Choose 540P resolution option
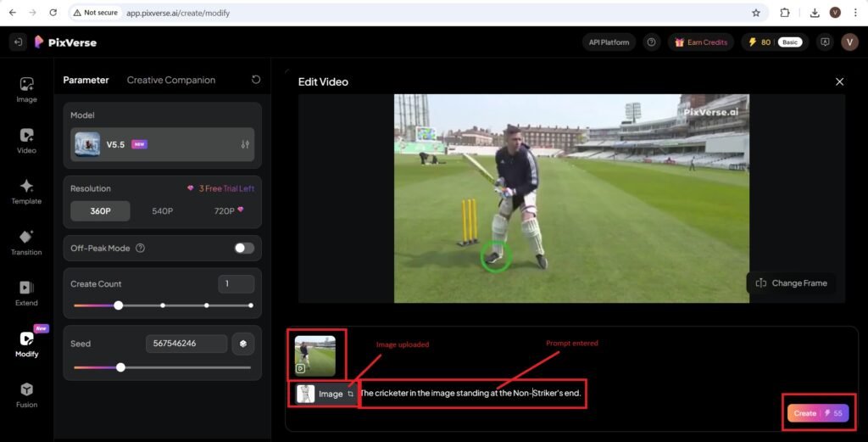Viewport: 868px width, 442px height. point(164,210)
